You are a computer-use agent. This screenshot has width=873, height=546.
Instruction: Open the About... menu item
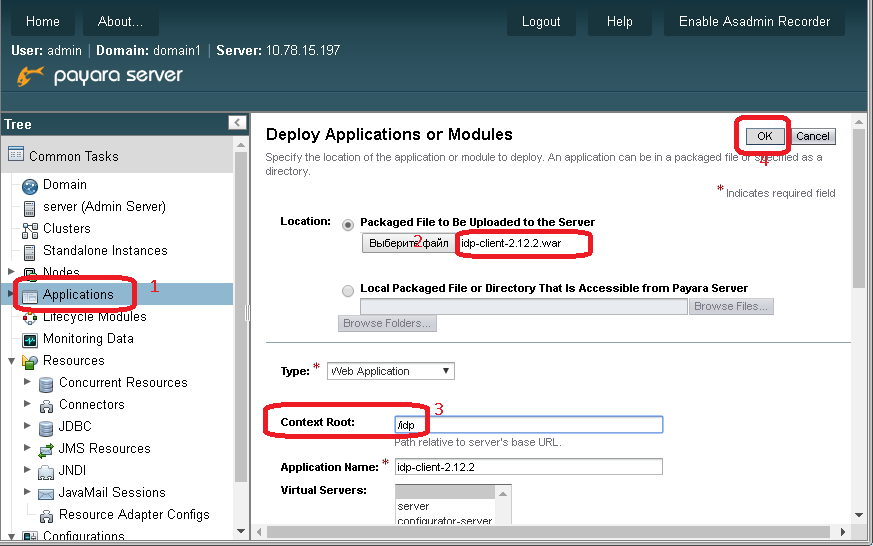[120, 22]
